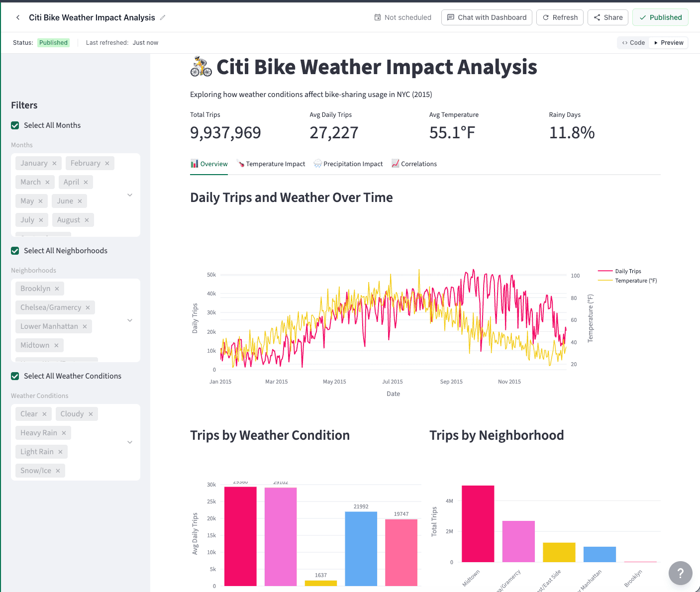Open the Code view

632,43
